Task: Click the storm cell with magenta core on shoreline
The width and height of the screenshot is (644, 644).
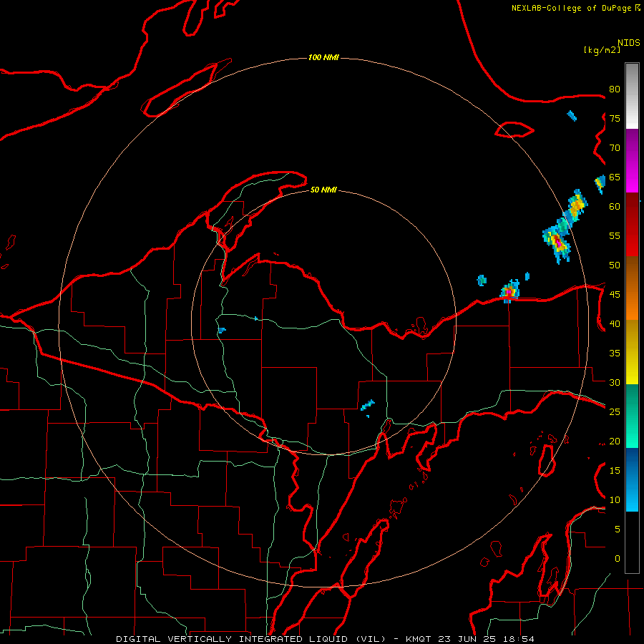Action: [x=509, y=291]
